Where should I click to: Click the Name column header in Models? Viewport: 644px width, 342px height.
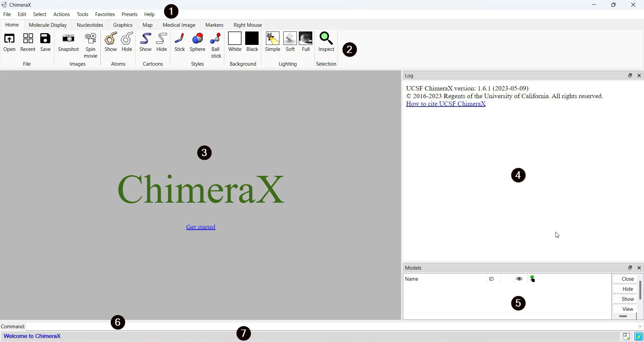[445, 279]
